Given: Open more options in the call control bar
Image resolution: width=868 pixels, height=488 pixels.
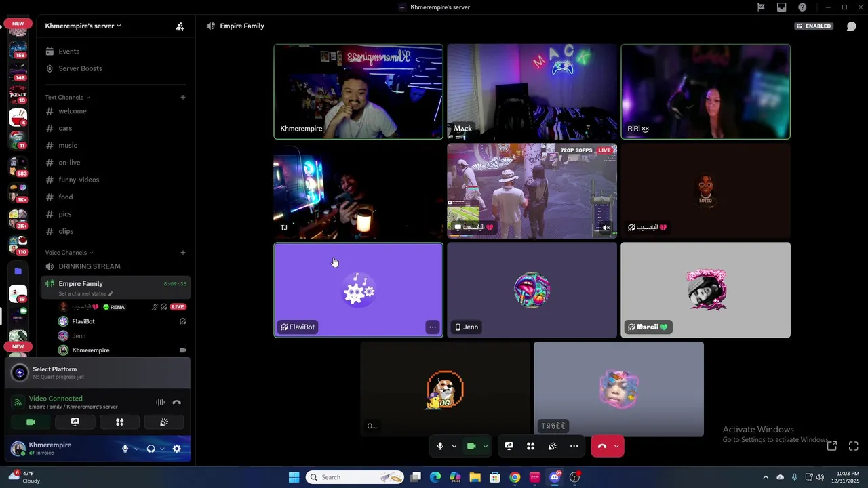Looking at the screenshot, I should (x=574, y=446).
